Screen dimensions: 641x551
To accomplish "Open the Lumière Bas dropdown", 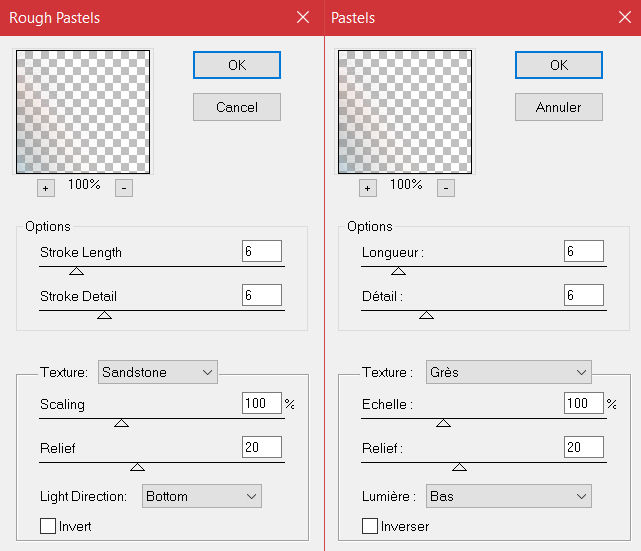I will coord(508,496).
